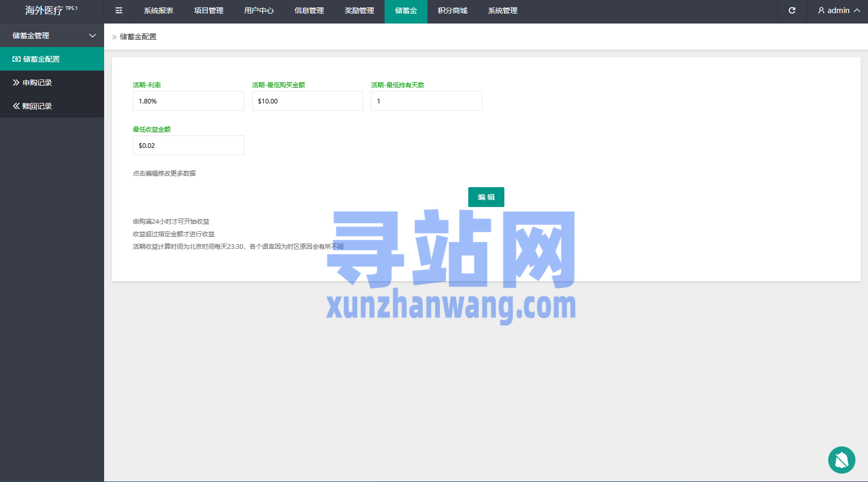Toggle the sidebar collapse hamburger icon
Viewport: 868px width, 482px height.
[119, 10]
